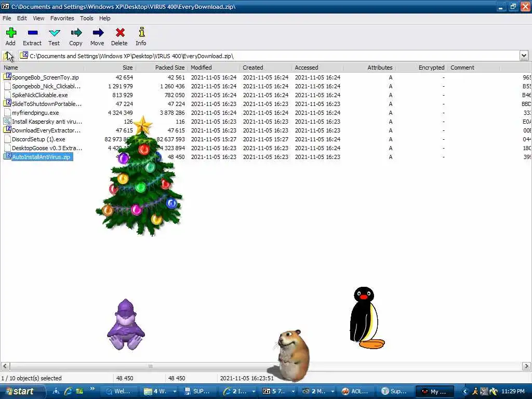The image size is (532, 399).
Task: Select the Spongebob_Nick_Clickabl... file icon
Action: pos(7,86)
